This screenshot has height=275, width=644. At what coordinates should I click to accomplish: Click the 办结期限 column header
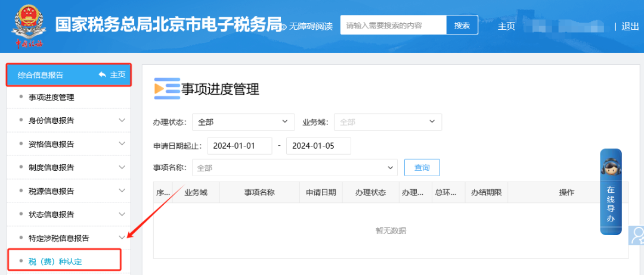pos(487,192)
